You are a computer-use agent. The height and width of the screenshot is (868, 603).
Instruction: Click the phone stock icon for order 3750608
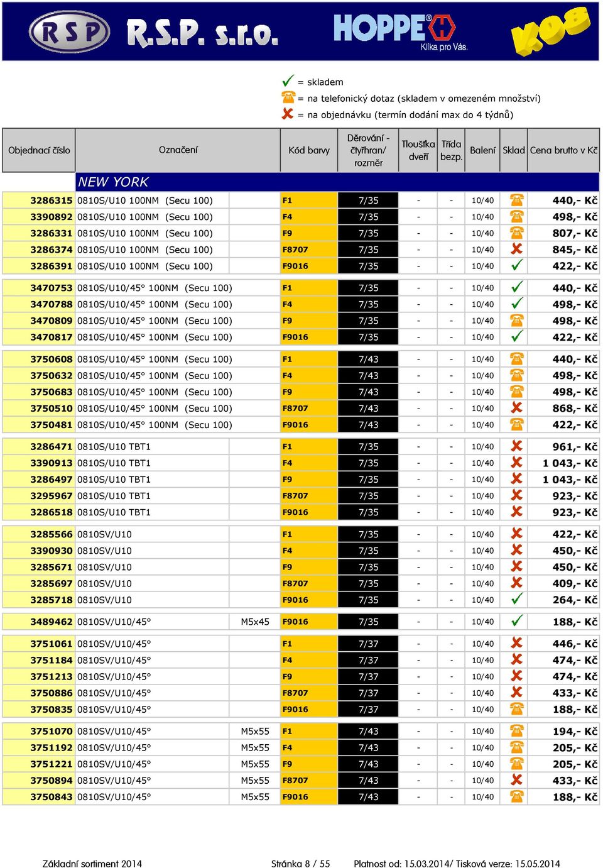pyautogui.click(x=516, y=358)
